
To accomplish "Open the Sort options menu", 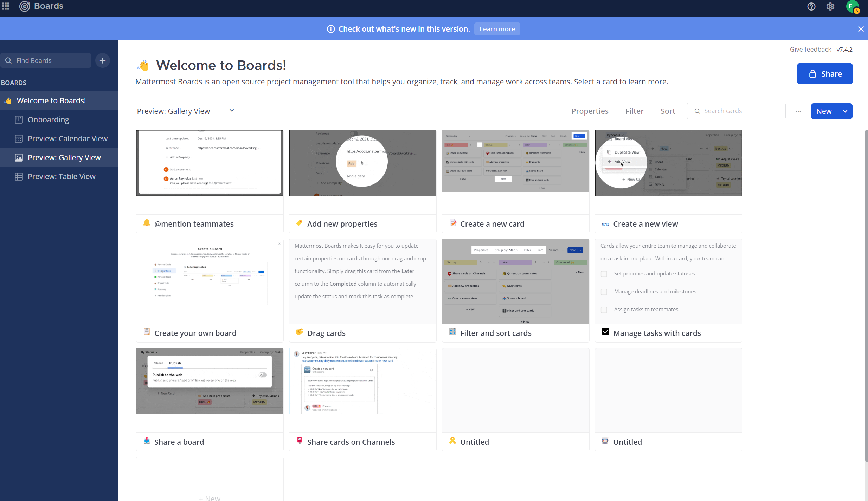I will [x=668, y=111].
